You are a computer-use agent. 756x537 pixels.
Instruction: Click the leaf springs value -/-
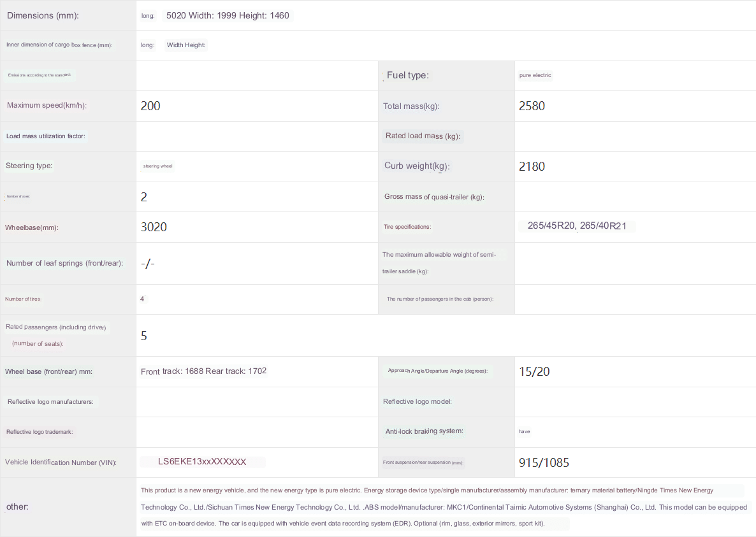[148, 264]
